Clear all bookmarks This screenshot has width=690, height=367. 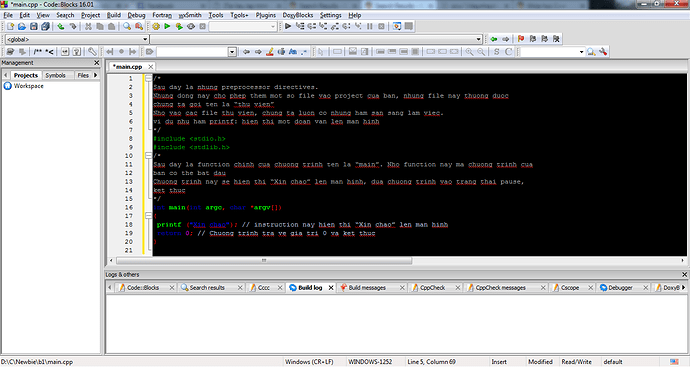point(556,39)
